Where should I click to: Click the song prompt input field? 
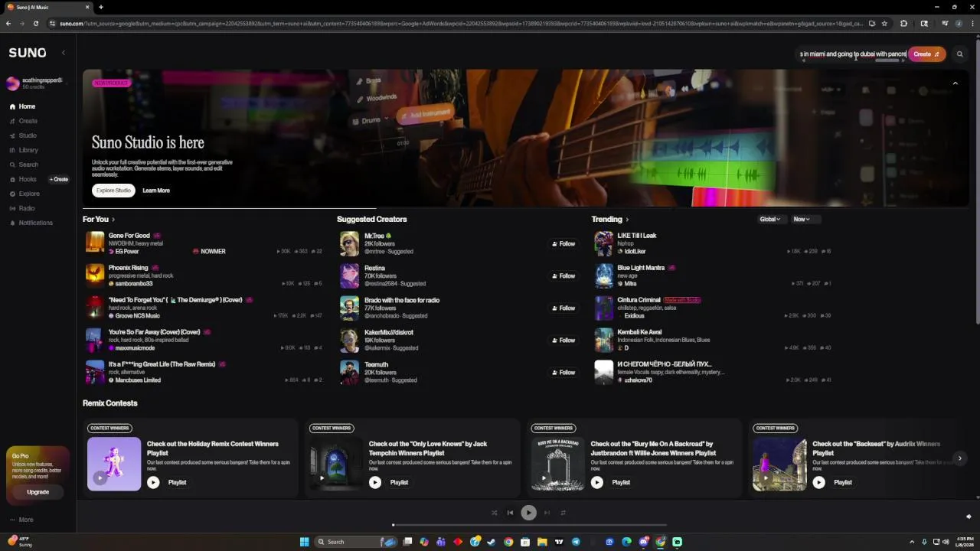point(852,54)
